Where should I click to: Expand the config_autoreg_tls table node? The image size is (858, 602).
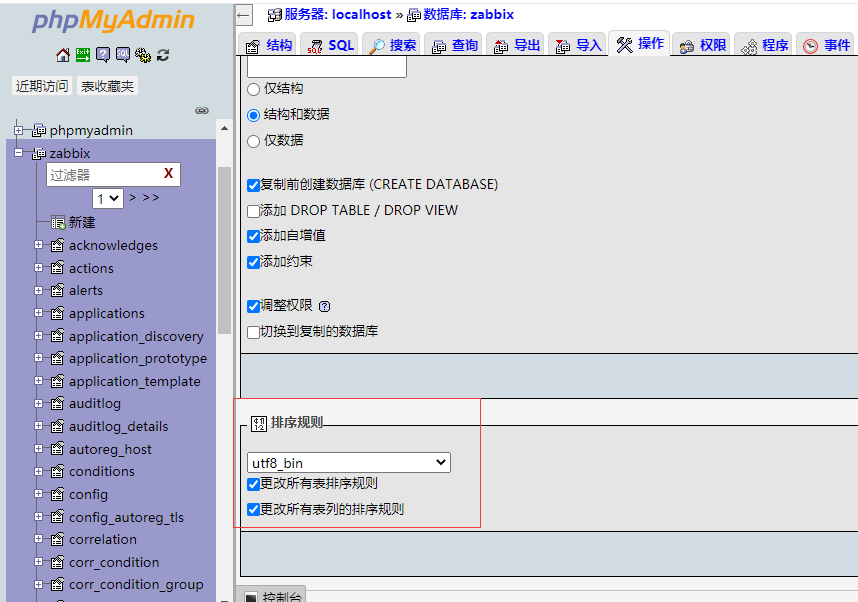(38, 517)
